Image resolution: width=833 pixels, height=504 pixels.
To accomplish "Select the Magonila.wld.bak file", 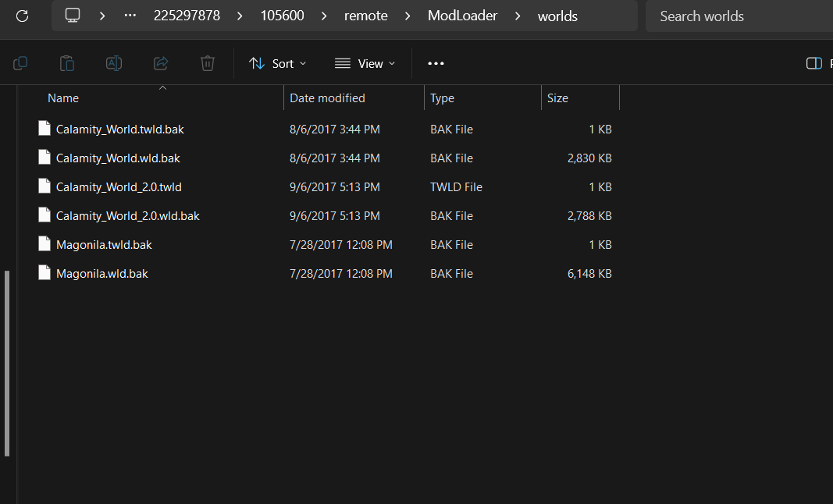I will point(102,274).
